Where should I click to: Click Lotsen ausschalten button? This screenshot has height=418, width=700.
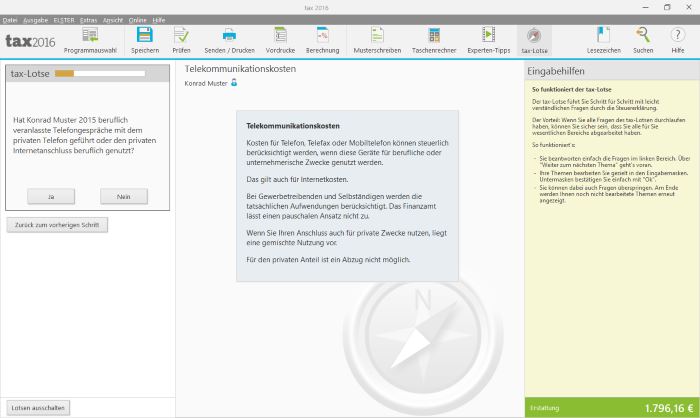pyautogui.click(x=38, y=408)
